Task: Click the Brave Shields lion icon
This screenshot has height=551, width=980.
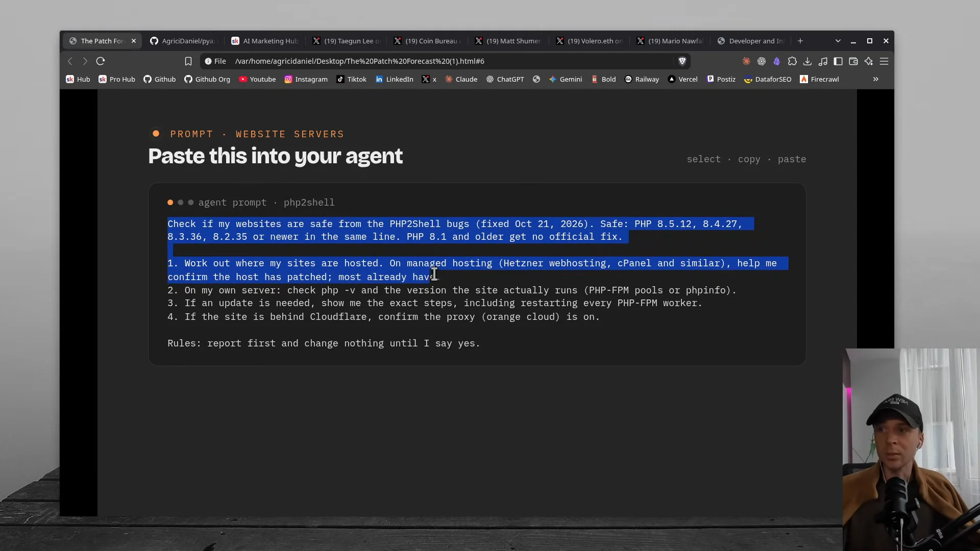Action: click(682, 61)
